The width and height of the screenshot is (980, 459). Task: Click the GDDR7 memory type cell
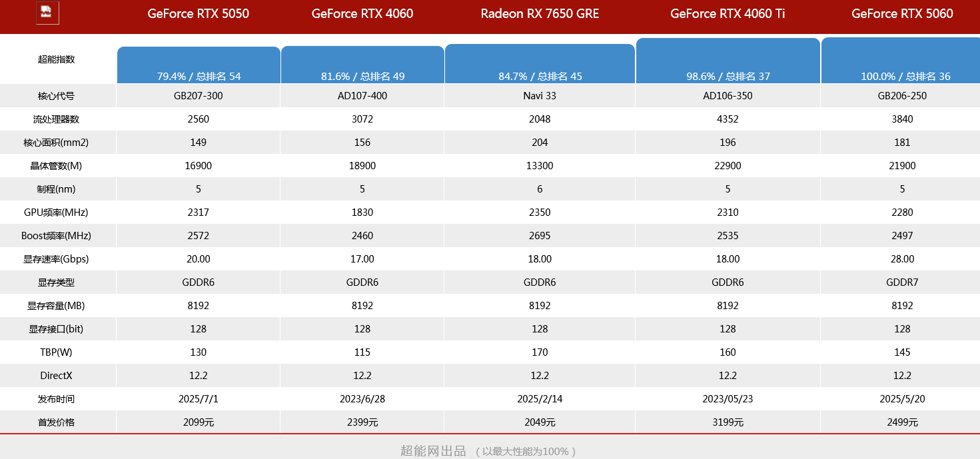[901, 282]
